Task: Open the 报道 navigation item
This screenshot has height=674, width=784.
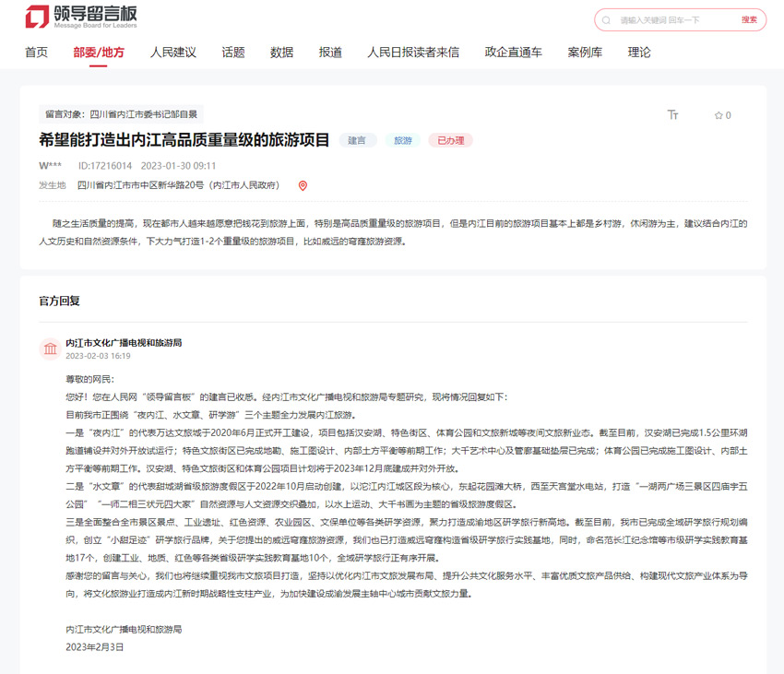Action: pos(330,53)
